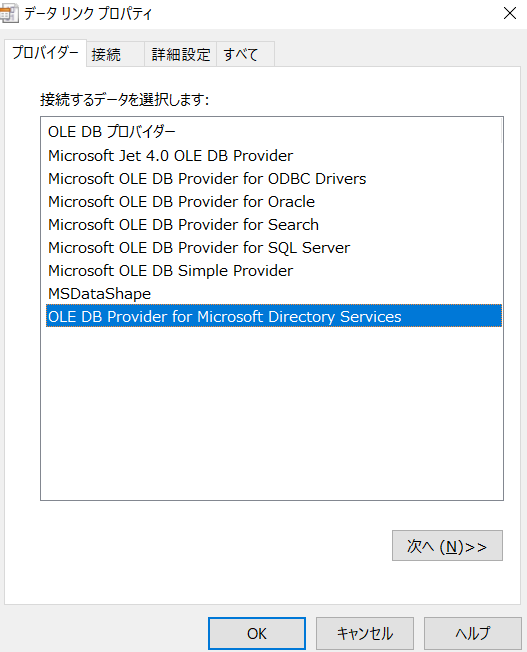Select Microsoft OLE DB Provider for Search

click(x=274, y=225)
